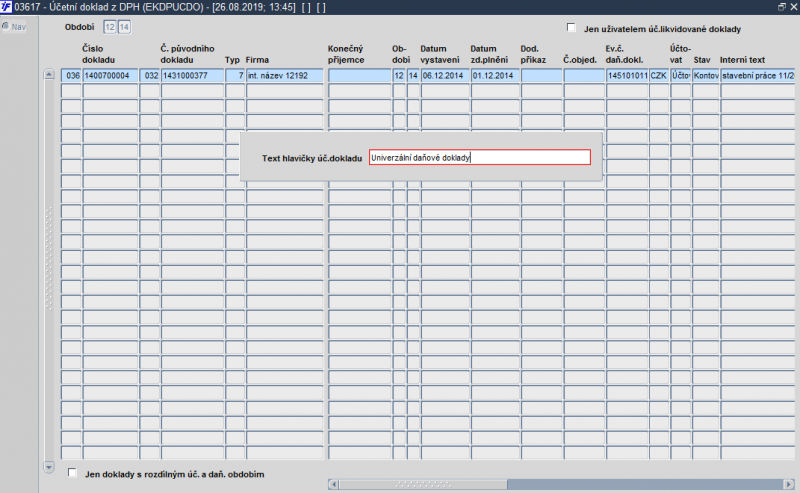Click the Text hlavičky úč.dokladu input field
Image resolution: width=800 pixels, height=493 pixels.
point(480,157)
